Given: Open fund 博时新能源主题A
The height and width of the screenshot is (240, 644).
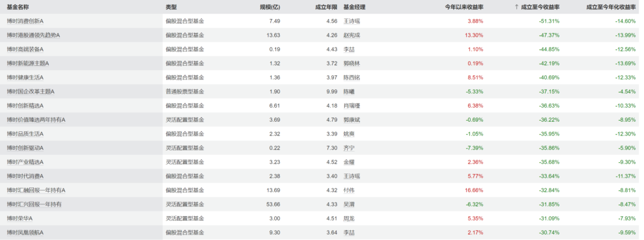Looking at the screenshot, I should click(28, 63).
